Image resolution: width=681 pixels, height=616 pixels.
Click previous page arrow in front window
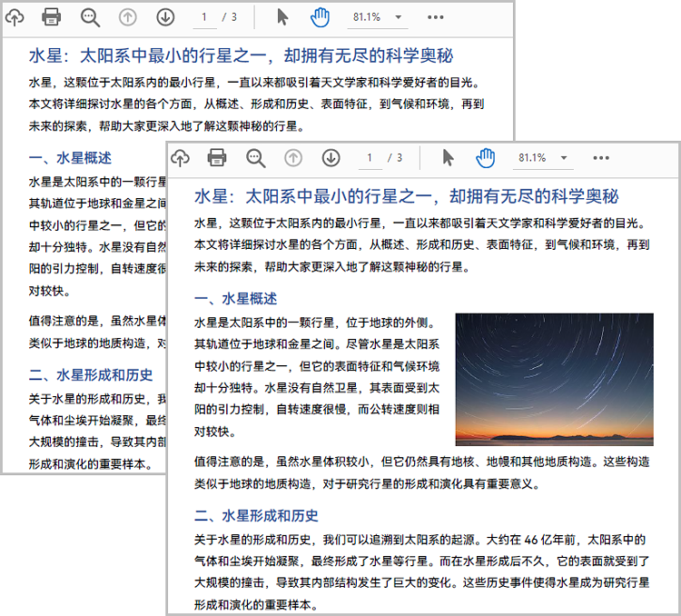coord(293,158)
